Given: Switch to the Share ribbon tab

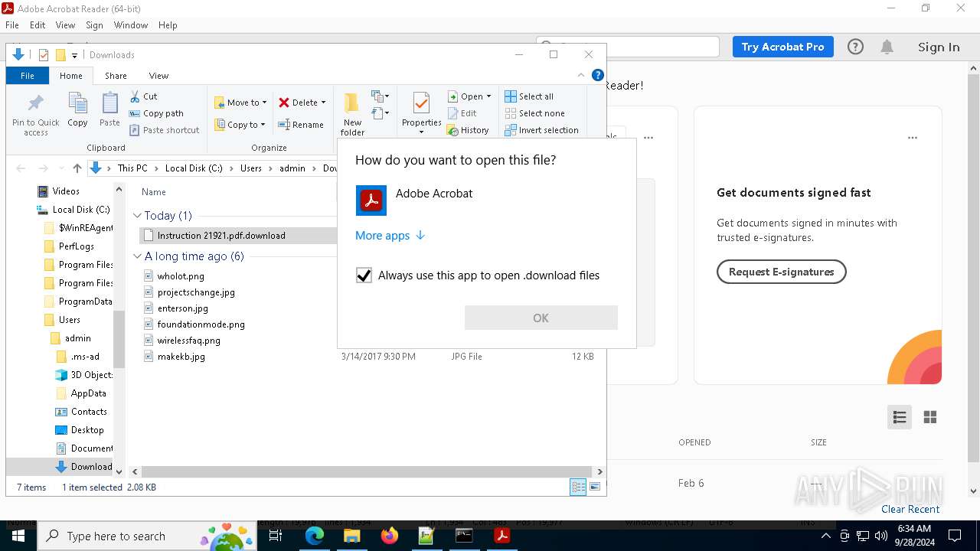Looking at the screenshot, I should tap(116, 76).
